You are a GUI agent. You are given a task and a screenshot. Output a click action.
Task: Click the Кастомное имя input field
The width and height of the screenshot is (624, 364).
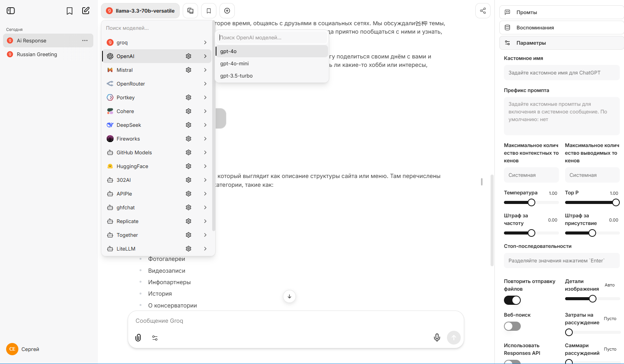point(562,73)
